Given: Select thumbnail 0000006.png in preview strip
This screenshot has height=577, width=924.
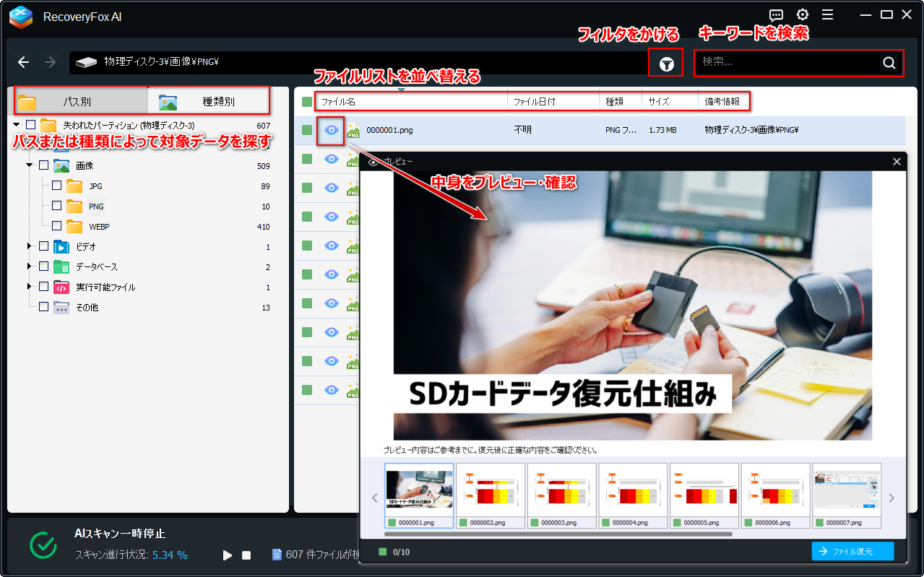Looking at the screenshot, I should pyautogui.click(x=776, y=496).
